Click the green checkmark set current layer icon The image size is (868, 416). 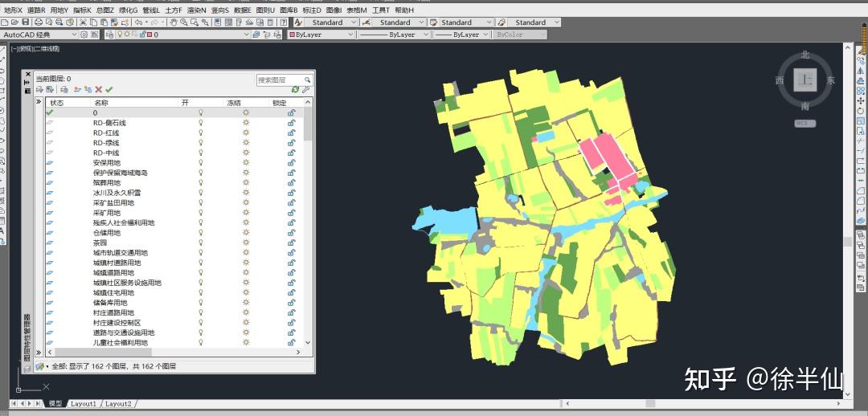[109, 90]
